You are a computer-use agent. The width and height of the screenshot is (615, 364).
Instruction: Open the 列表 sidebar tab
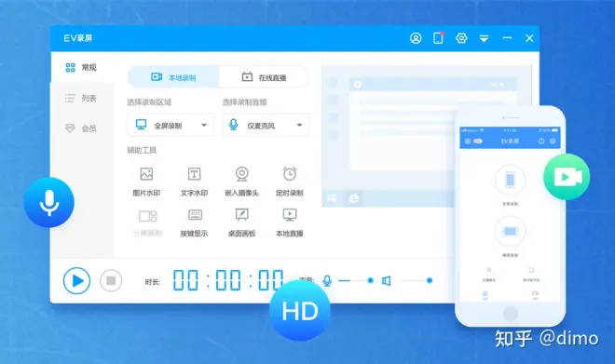point(82,98)
